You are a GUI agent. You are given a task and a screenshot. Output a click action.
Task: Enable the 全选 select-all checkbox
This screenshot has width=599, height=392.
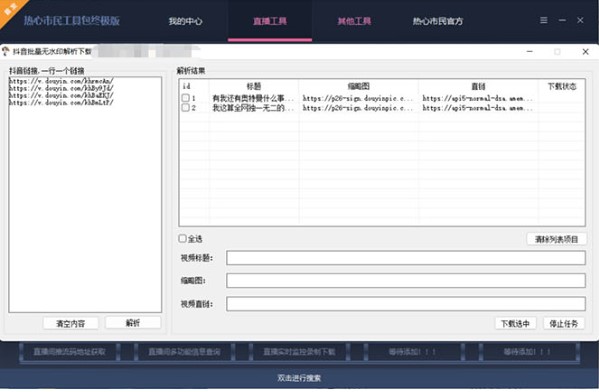pyautogui.click(x=183, y=239)
